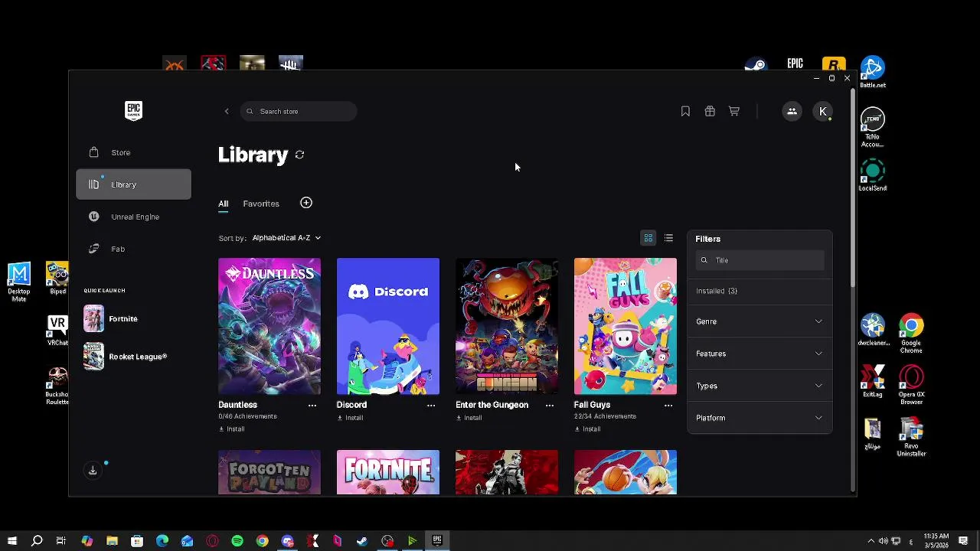The width and height of the screenshot is (980, 551).
Task: Open the Enter the Gungeon cover
Action: [x=507, y=326]
